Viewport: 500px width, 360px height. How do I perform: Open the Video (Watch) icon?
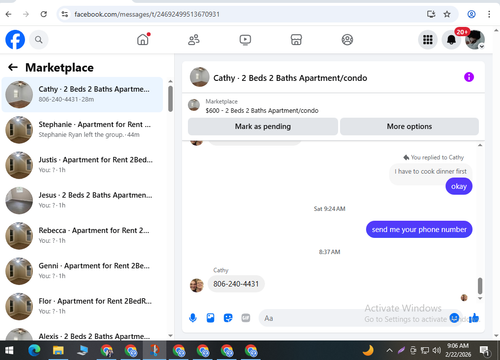pos(245,40)
